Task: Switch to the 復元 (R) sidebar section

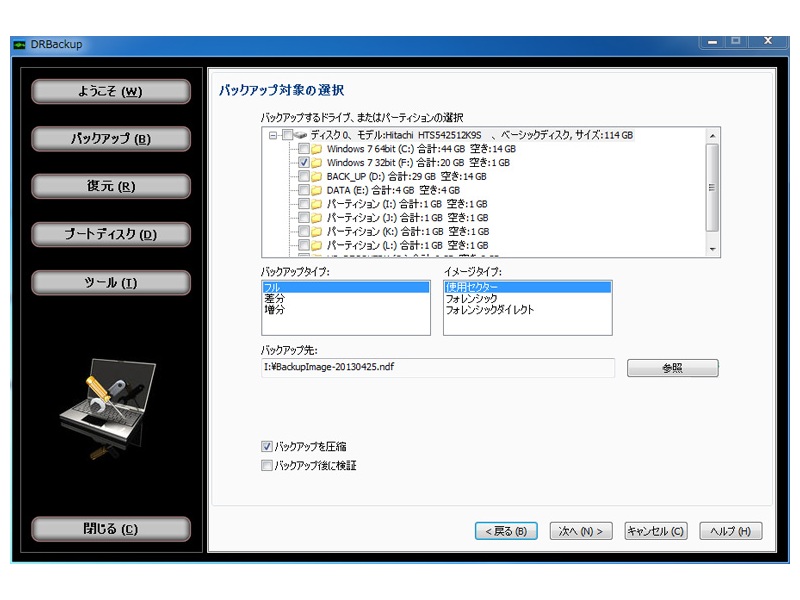Action: (110, 187)
